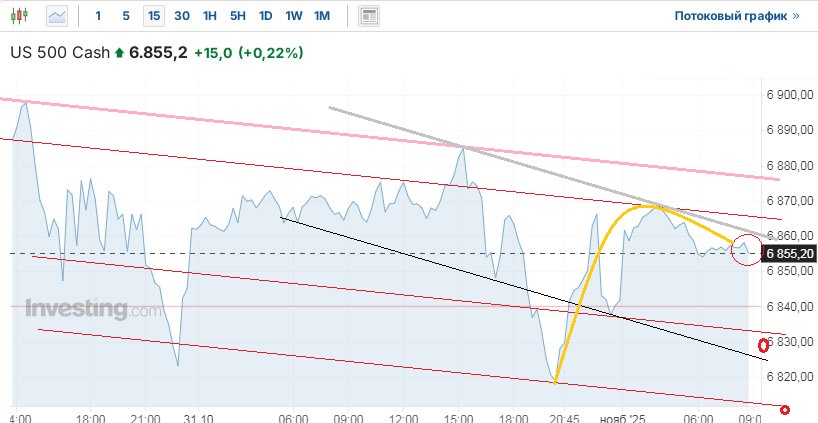Select the area chart type icon
Viewport: 818px width, 423px height.
[58, 16]
